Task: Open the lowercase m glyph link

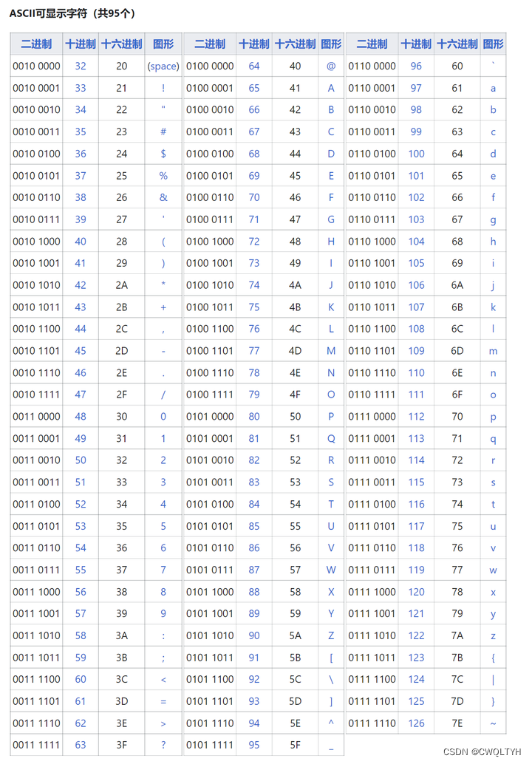Action: (x=493, y=351)
